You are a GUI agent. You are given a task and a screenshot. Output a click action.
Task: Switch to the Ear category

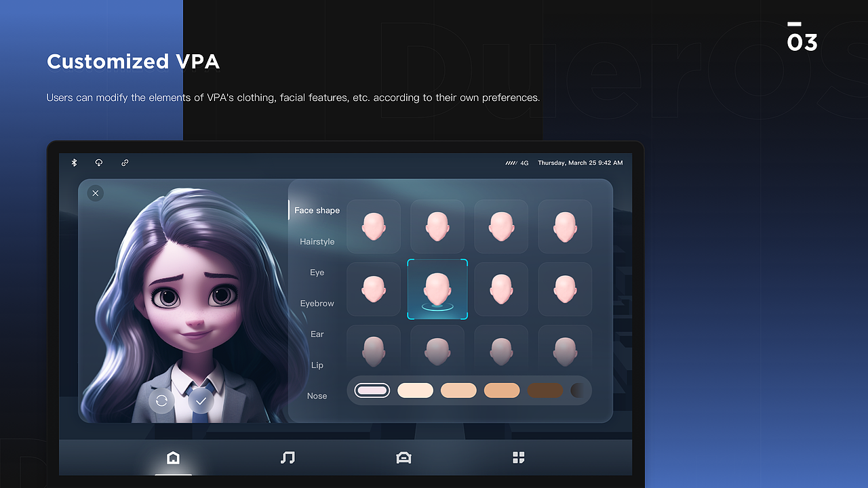point(317,334)
